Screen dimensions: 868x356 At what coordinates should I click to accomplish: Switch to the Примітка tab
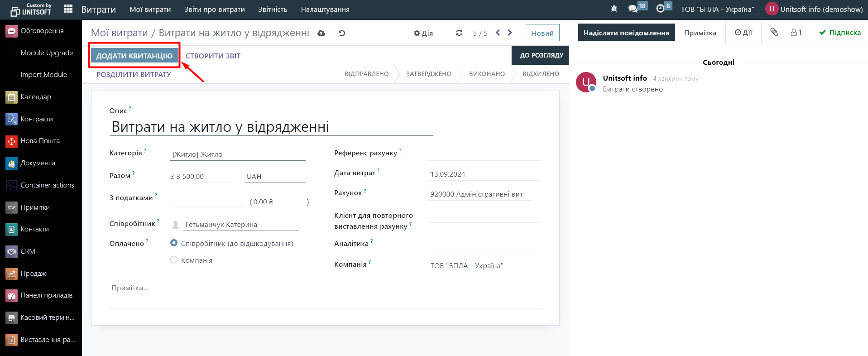tap(700, 33)
